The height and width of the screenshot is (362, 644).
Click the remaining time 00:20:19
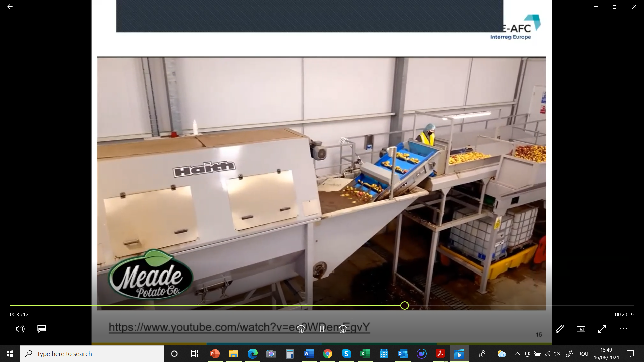click(x=624, y=315)
